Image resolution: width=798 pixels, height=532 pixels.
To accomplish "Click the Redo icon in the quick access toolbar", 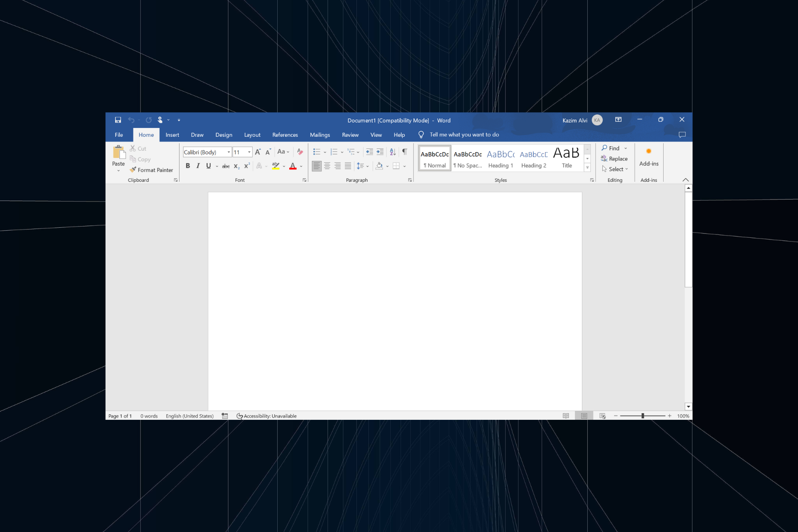I will click(x=148, y=120).
